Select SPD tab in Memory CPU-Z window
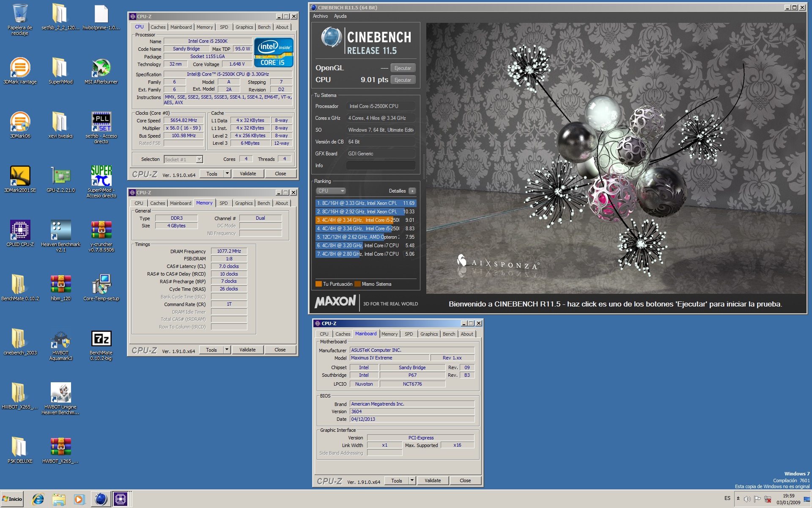 (223, 203)
